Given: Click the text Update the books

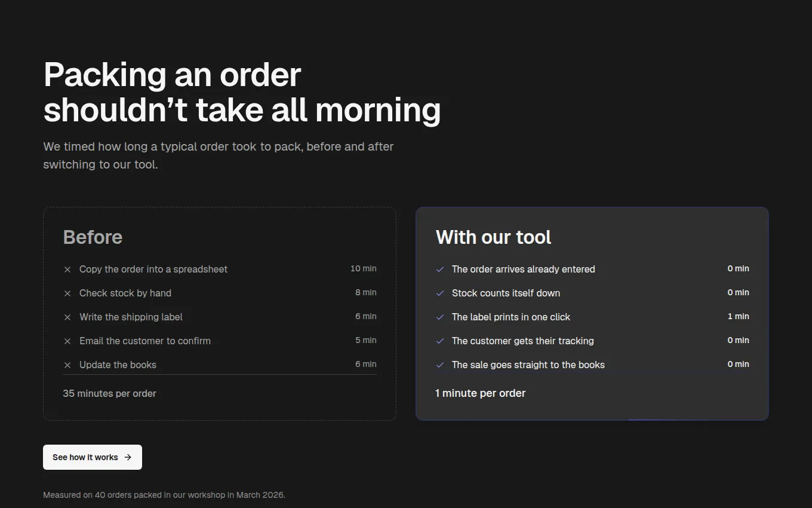Looking at the screenshot, I should (118, 365).
